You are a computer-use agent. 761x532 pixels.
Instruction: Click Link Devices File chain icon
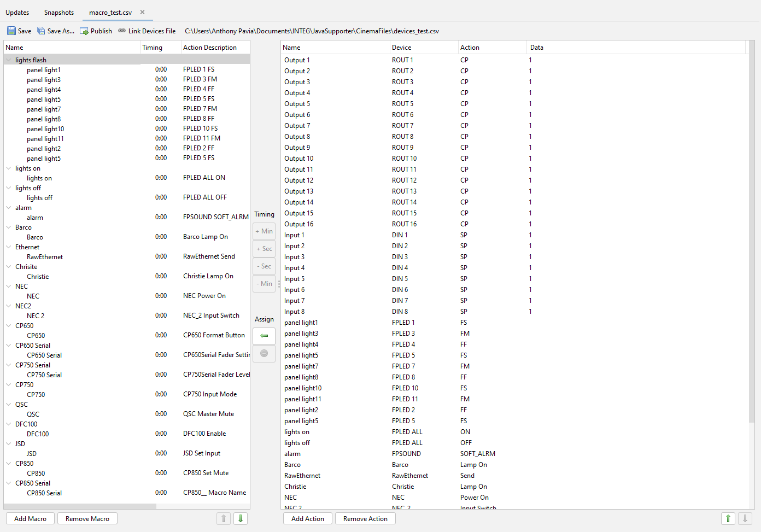122,31
